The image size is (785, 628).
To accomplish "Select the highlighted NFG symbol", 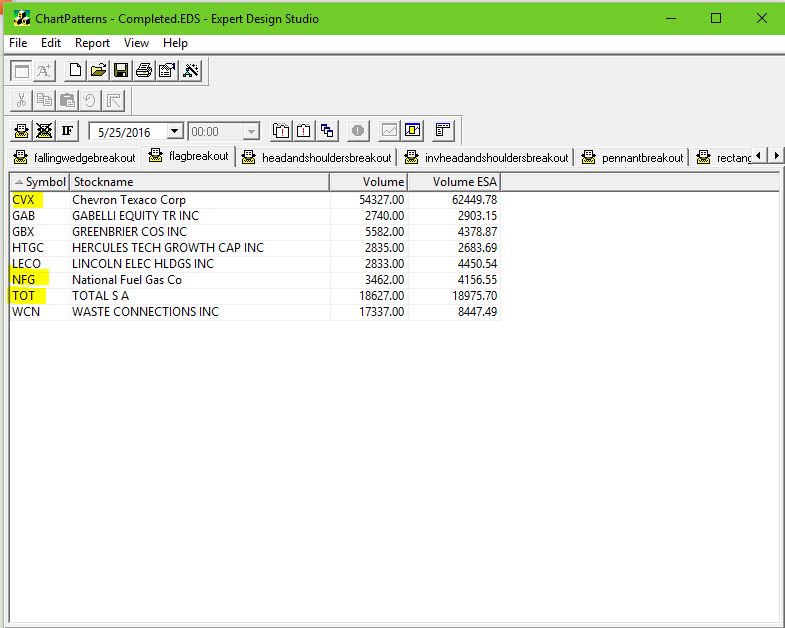I will [24, 280].
